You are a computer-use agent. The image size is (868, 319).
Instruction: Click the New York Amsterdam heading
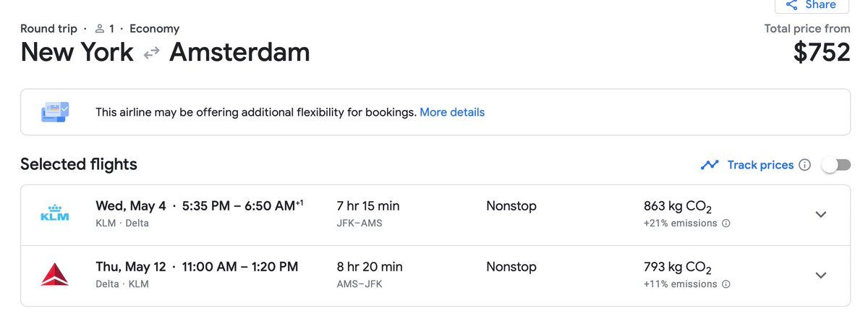(x=165, y=52)
